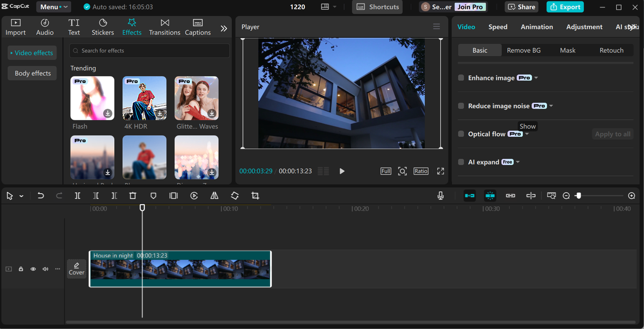Enable the Optical flow checkbox

(461, 134)
